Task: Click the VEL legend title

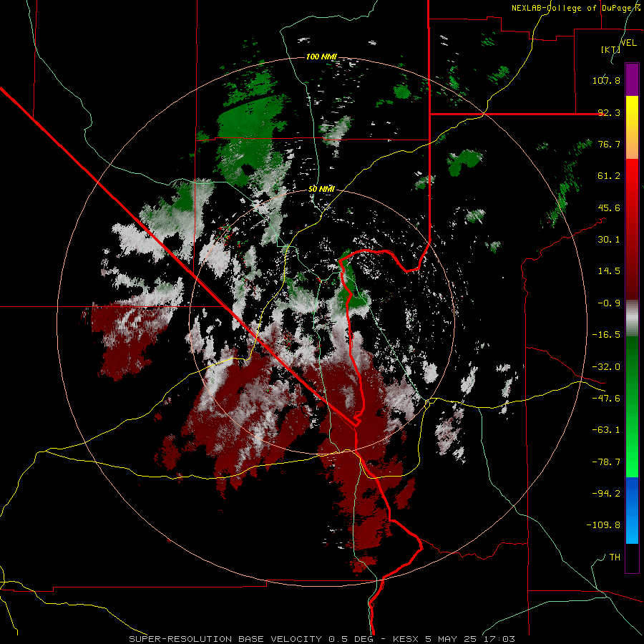Action: [x=628, y=43]
